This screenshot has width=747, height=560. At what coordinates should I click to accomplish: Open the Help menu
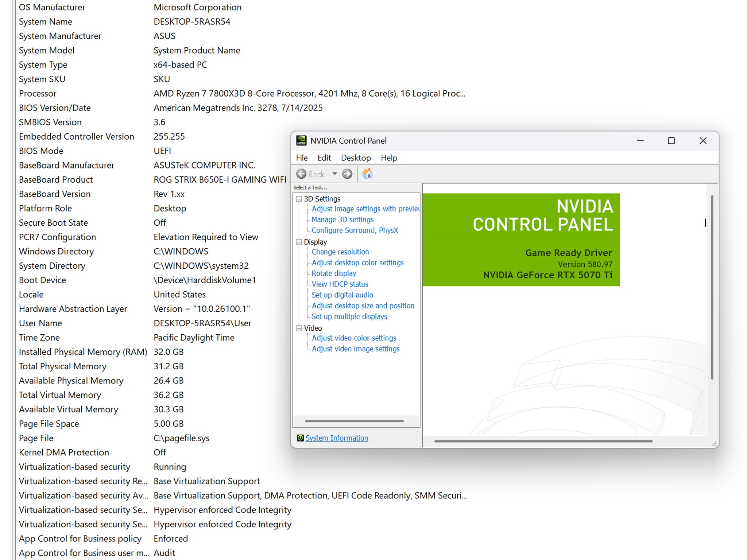pyautogui.click(x=389, y=158)
